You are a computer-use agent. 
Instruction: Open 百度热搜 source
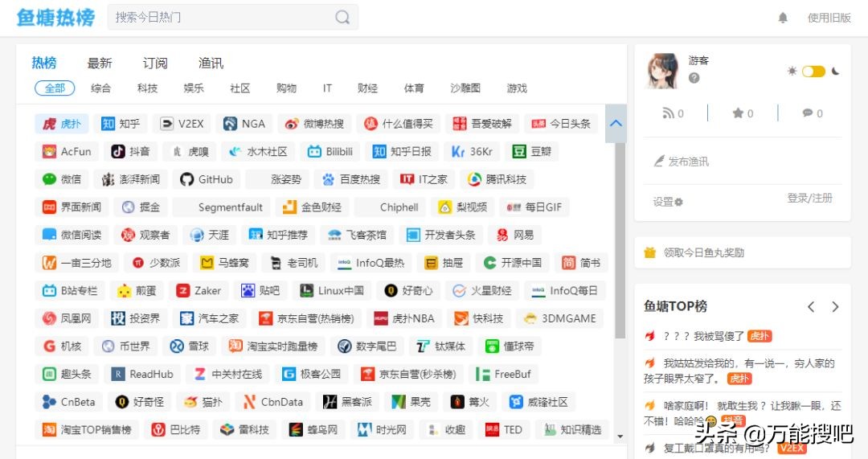(x=351, y=179)
